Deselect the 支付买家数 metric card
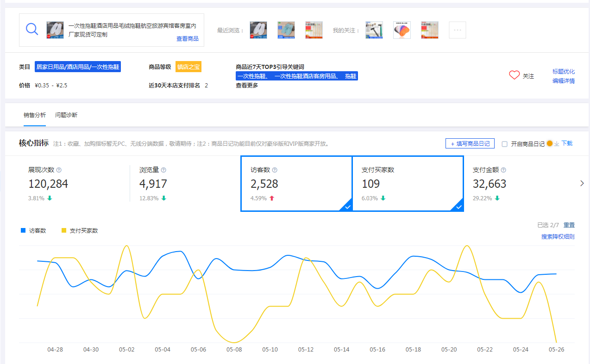 pyautogui.click(x=408, y=184)
